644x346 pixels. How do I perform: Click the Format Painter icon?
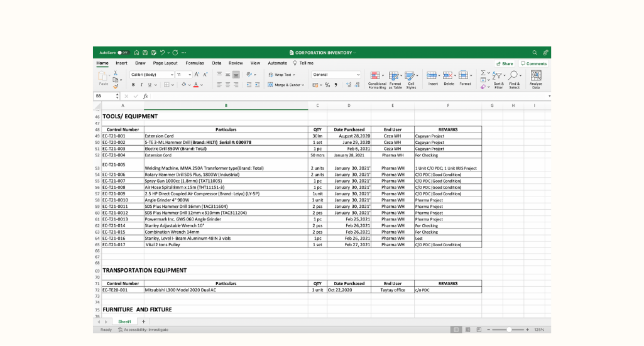[116, 85]
